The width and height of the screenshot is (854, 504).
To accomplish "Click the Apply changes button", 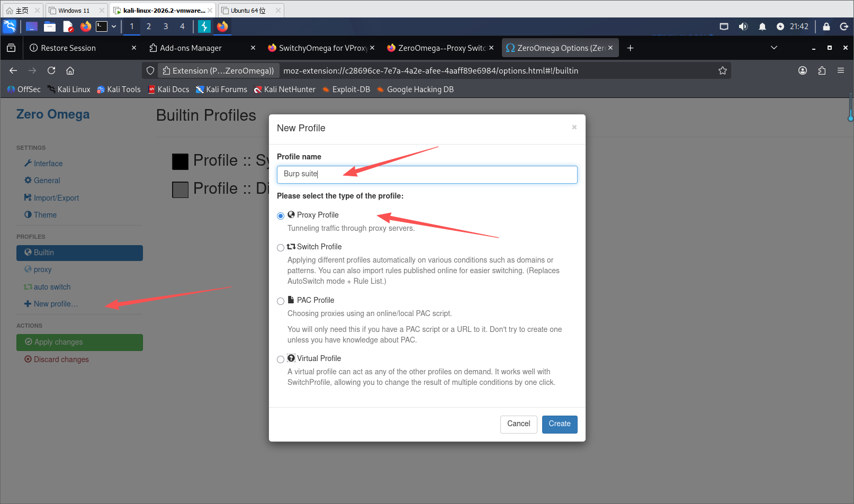I will 79,342.
